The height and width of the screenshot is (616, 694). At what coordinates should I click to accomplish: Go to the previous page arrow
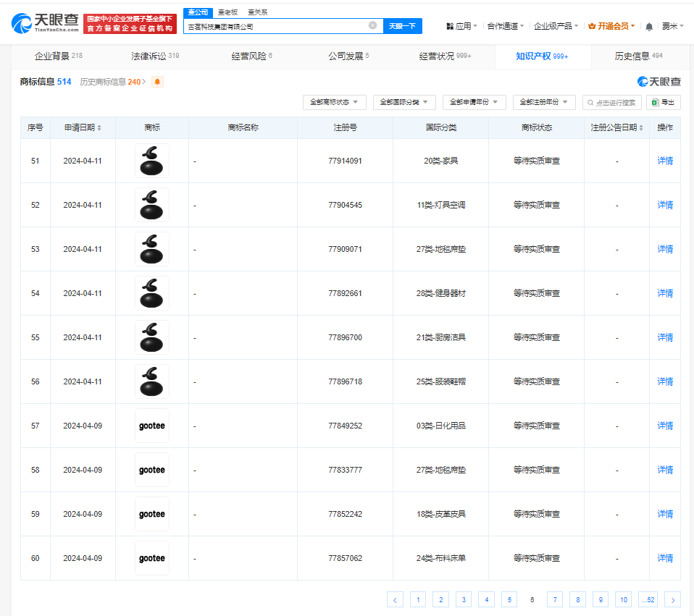[395, 599]
